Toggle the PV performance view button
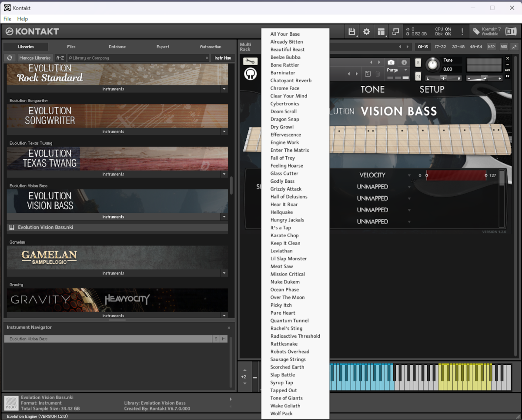Image resolution: width=522 pixels, height=420 pixels. coord(507,76)
